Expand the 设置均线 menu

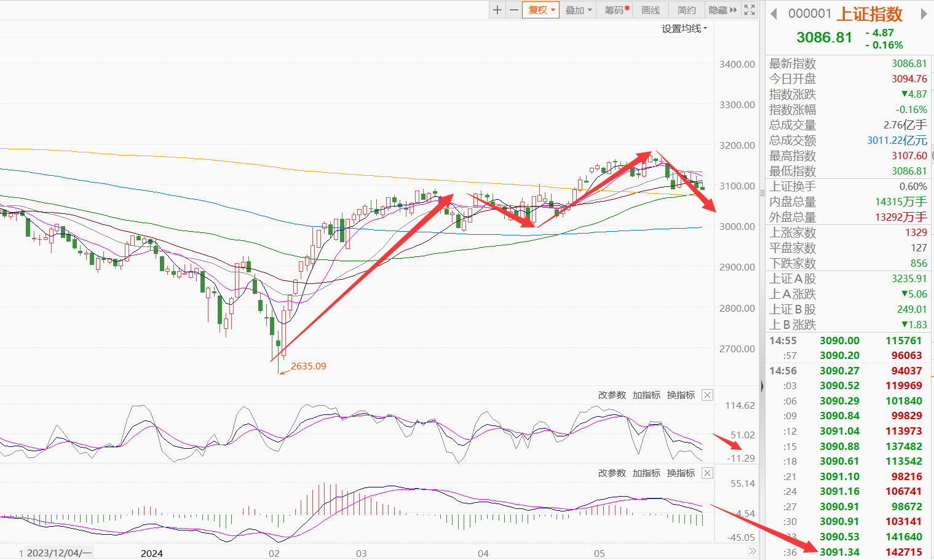(x=684, y=29)
